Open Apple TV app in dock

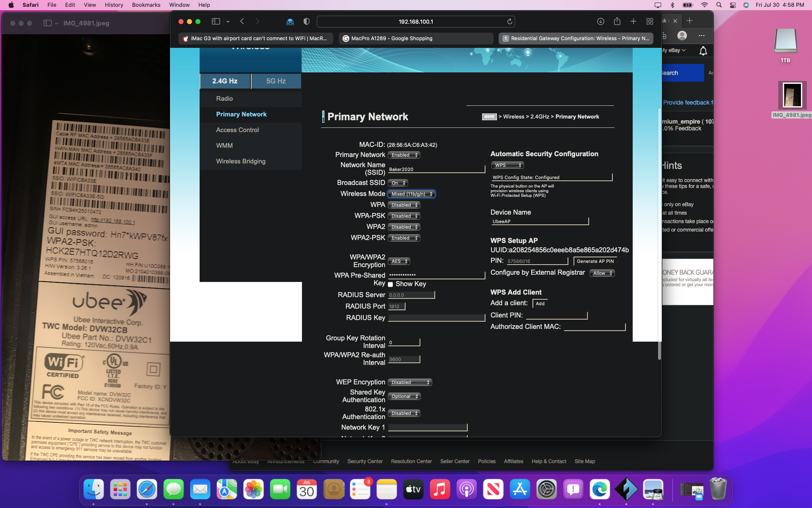pos(413,489)
